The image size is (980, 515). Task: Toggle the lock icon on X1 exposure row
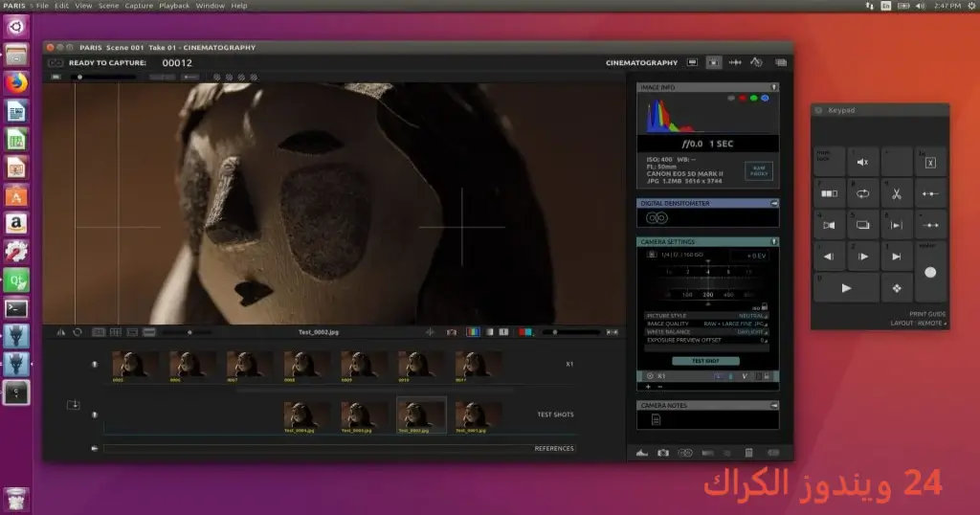point(767,376)
